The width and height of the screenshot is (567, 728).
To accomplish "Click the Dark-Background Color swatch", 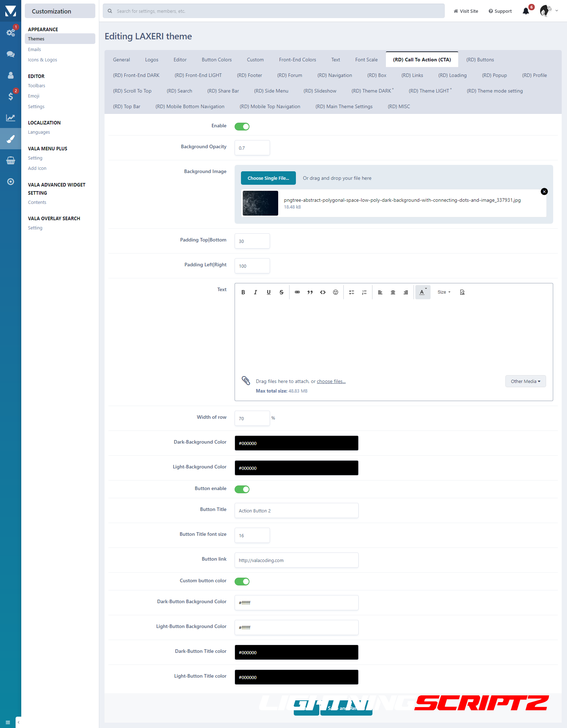I will (296, 443).
